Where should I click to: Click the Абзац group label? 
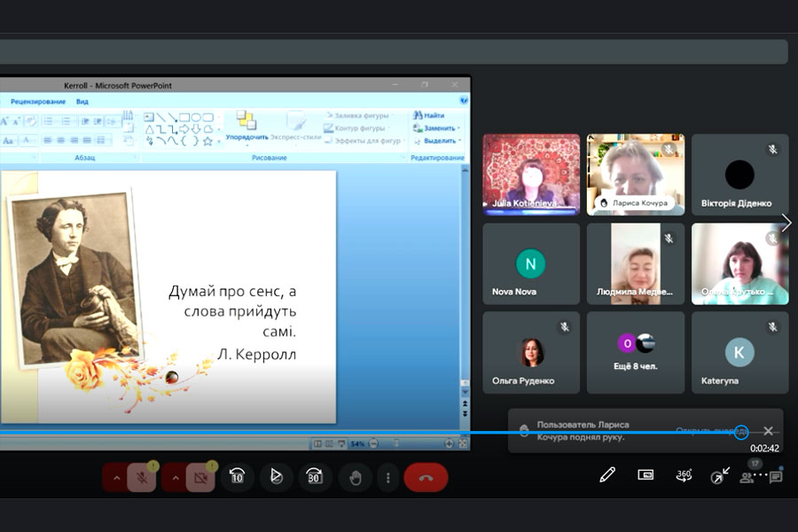point(84,158)
